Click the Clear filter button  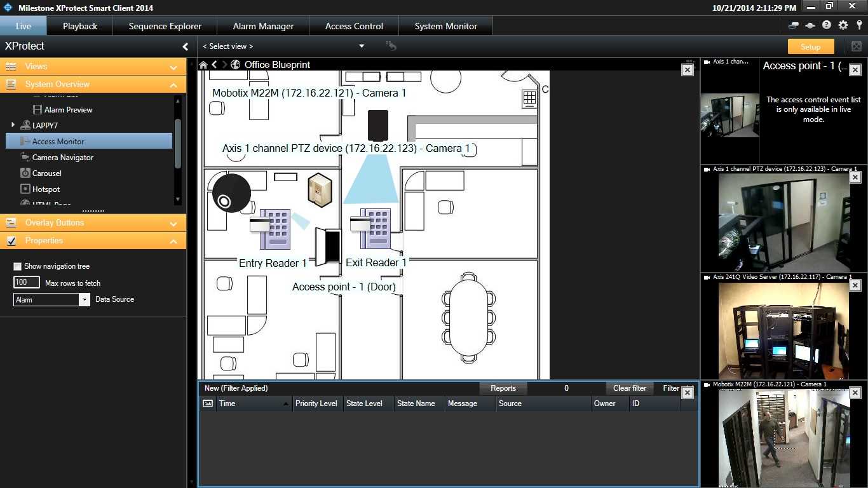630,388
